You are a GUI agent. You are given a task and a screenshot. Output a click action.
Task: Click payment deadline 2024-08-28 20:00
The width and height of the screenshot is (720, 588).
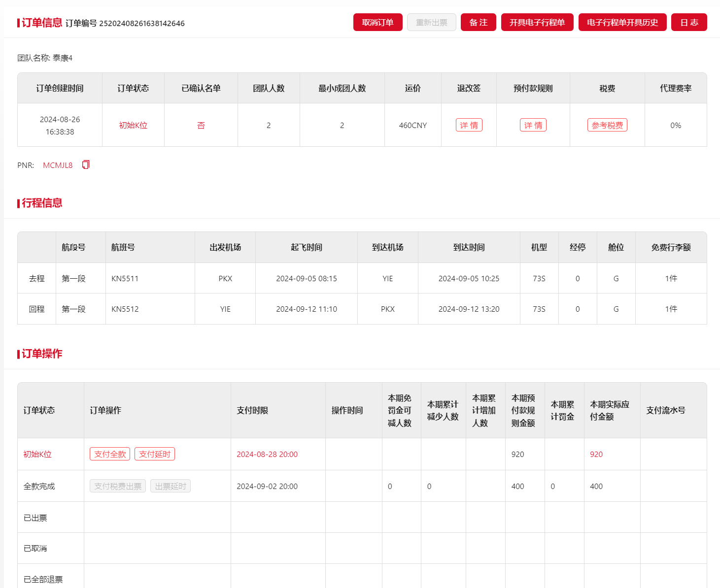267,454
